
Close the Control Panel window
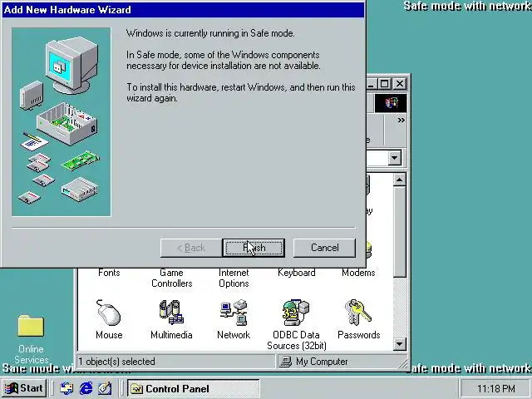400,83
